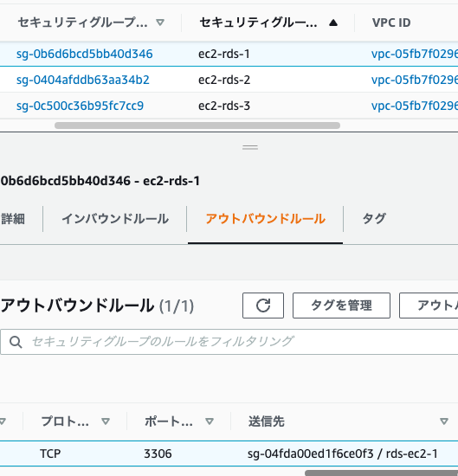The height and width of the screenshot is (476, 458).
Task: Click the refresh outbound rules icon button
Action: [x=263, y=306]
